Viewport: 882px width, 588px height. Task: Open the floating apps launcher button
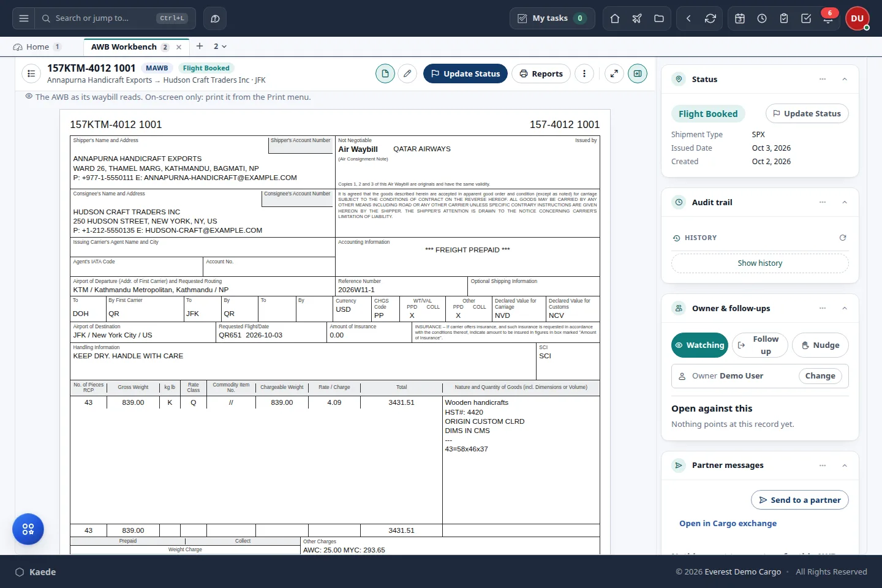pyautogui.click(x=28, y=529)
